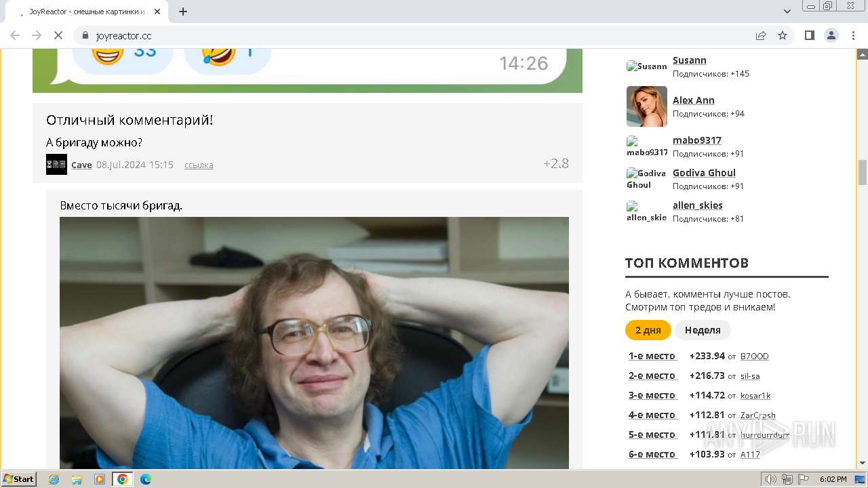Share this page icon
The width and height of the screenshot is (868, 488).
click(761, 35)
